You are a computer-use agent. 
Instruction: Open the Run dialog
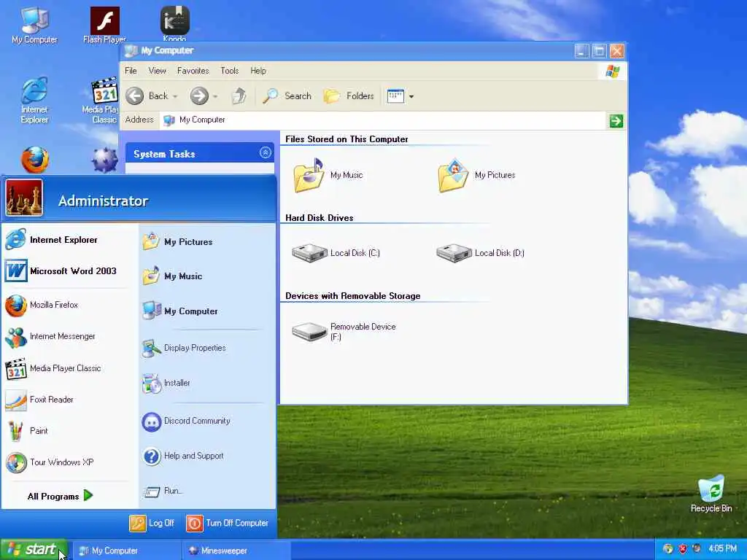click(x=163, y=491)
